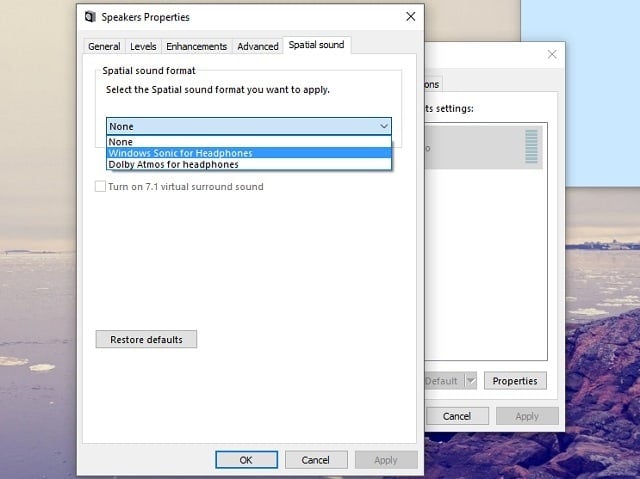Open the Set Default dropdown arrow

tap(471, 381)
